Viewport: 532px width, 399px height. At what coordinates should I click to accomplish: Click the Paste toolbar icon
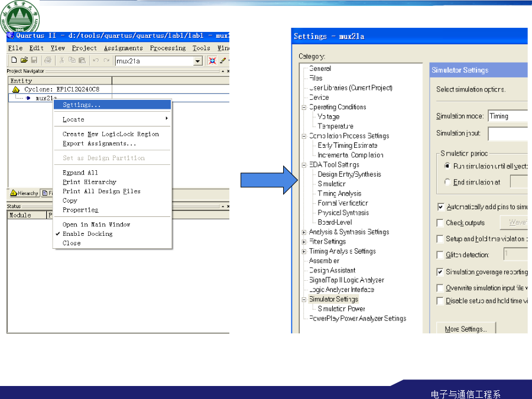coord(82,60)
